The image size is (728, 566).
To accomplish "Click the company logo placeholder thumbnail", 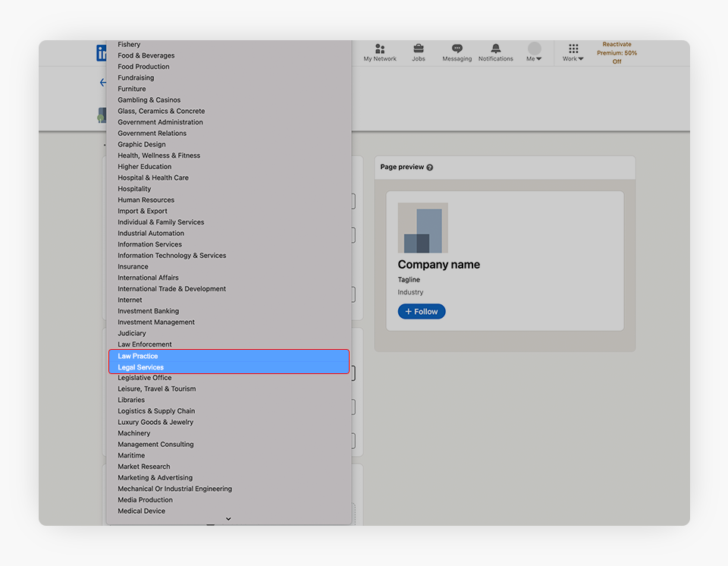I will 422,228.
